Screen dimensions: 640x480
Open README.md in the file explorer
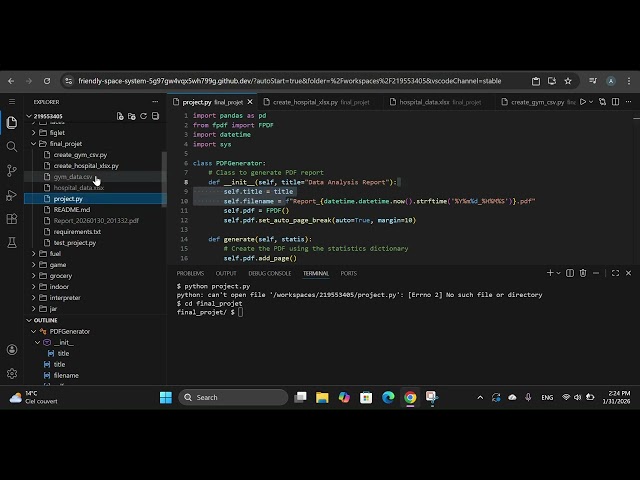[72, 210]
